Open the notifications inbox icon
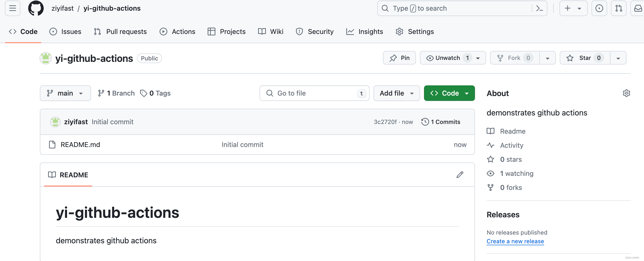Viewport: 644px width, 261px height. click(x=638, y=8)
